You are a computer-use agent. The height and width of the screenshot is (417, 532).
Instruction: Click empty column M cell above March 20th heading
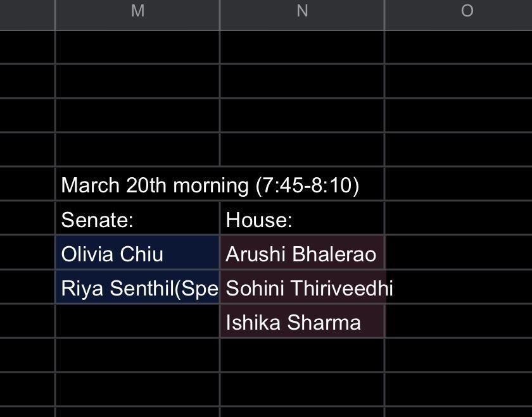[137, 150]
